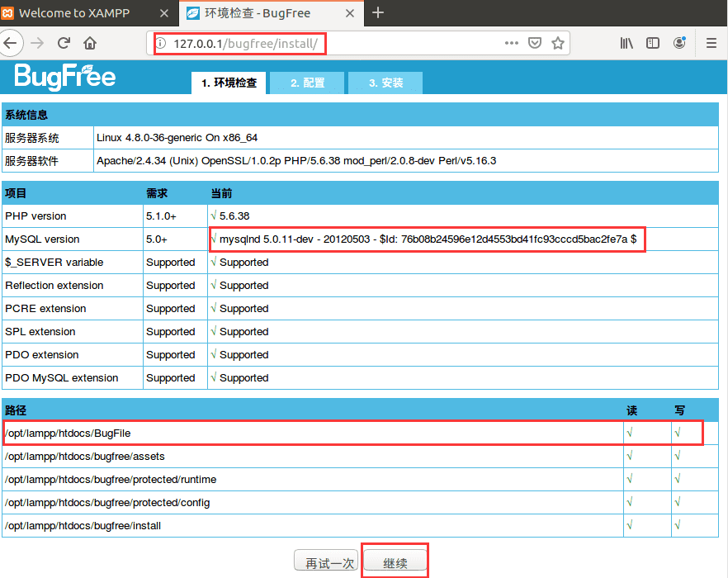The image size is (728, 578).
Task: Click the $_SERVER variable row label
Action: [54, 263]
